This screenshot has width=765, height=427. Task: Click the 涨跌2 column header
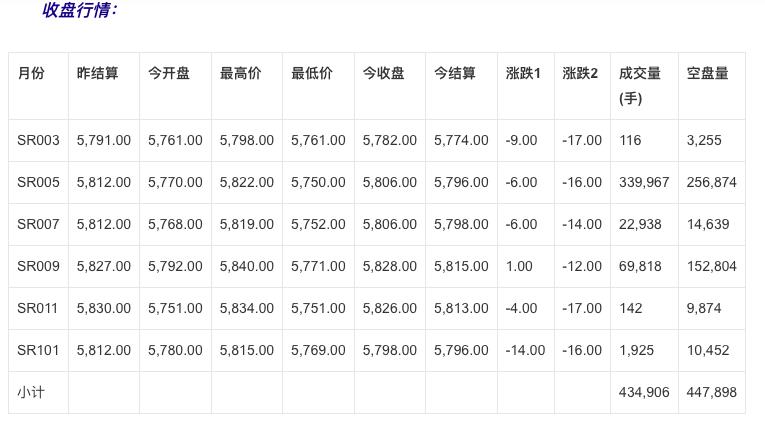tap(580, 74)
